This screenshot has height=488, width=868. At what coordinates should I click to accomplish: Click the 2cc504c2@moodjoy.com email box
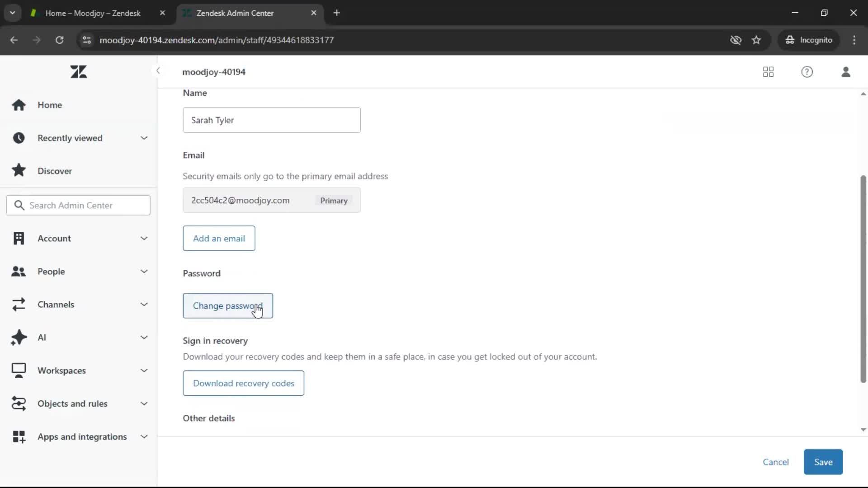coord(272,200)
